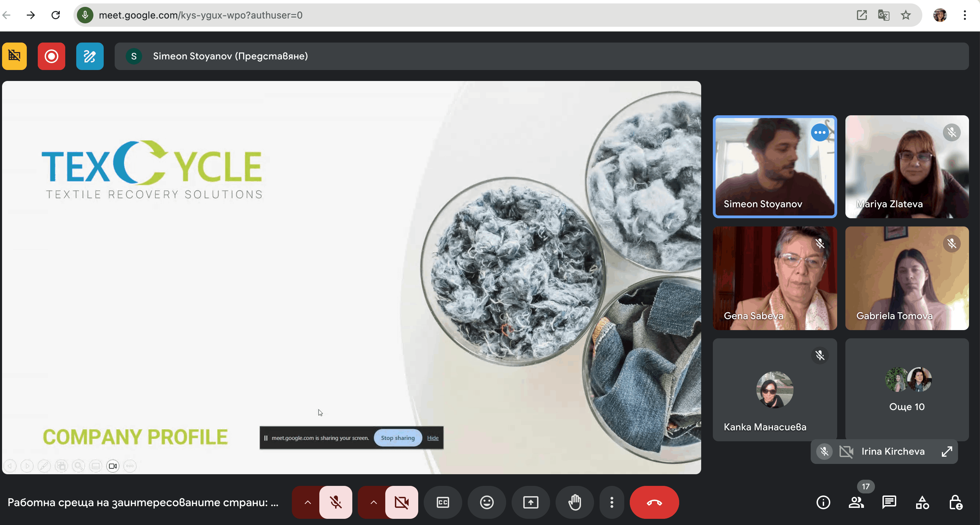The image size is (980, 525).
Task: Open the emoji reactions button
Action: [487, 502]
